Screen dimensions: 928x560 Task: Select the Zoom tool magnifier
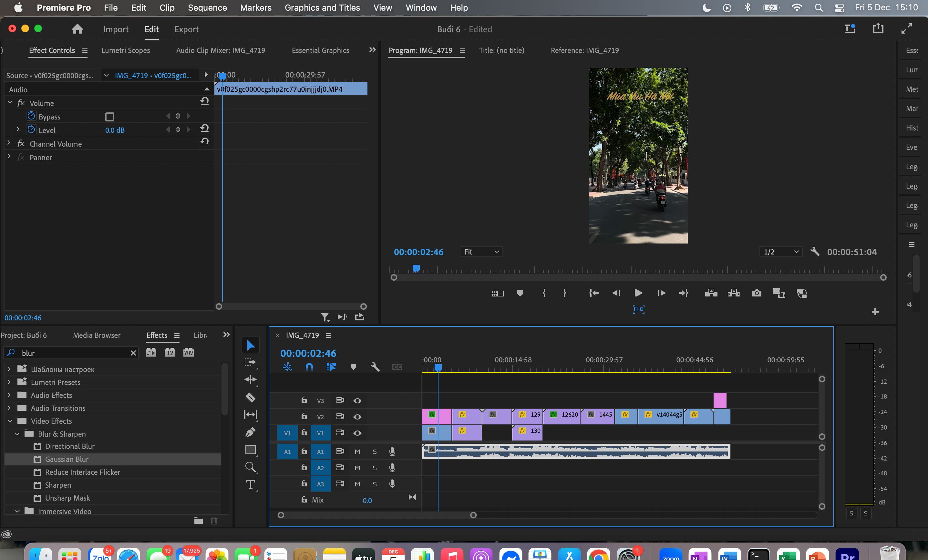point(251,467)
